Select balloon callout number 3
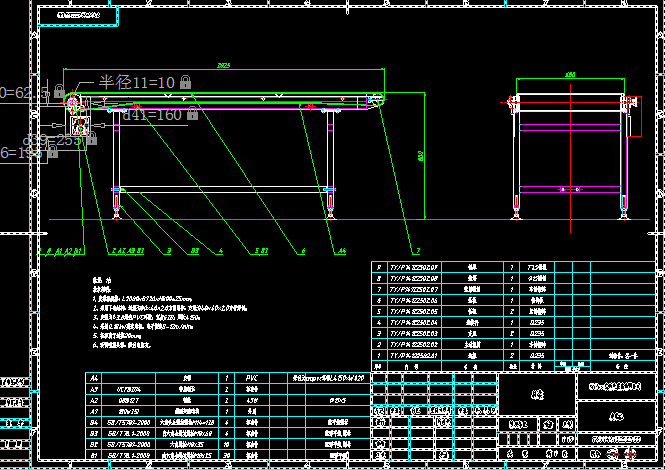665x470 pixels. [168, 251]
